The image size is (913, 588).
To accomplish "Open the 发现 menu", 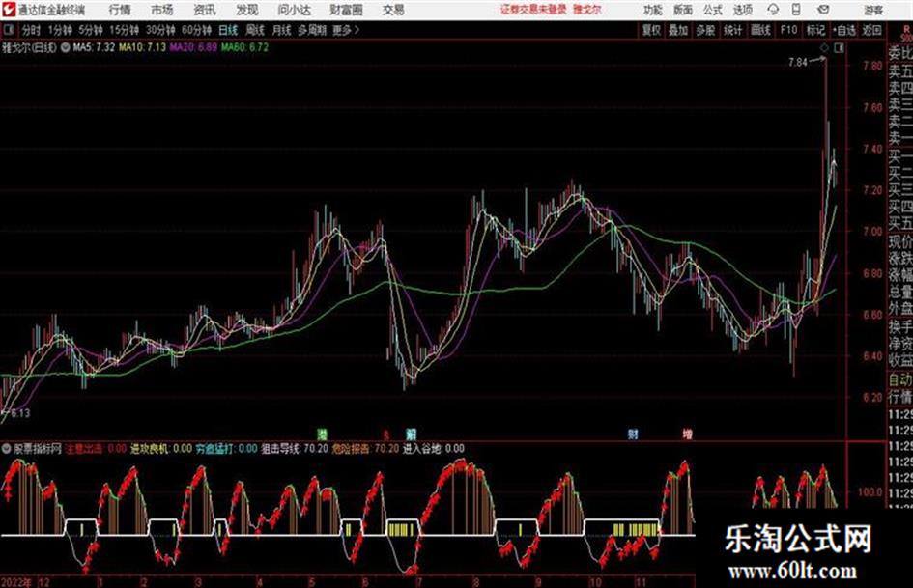I will [x=247, y=10].
